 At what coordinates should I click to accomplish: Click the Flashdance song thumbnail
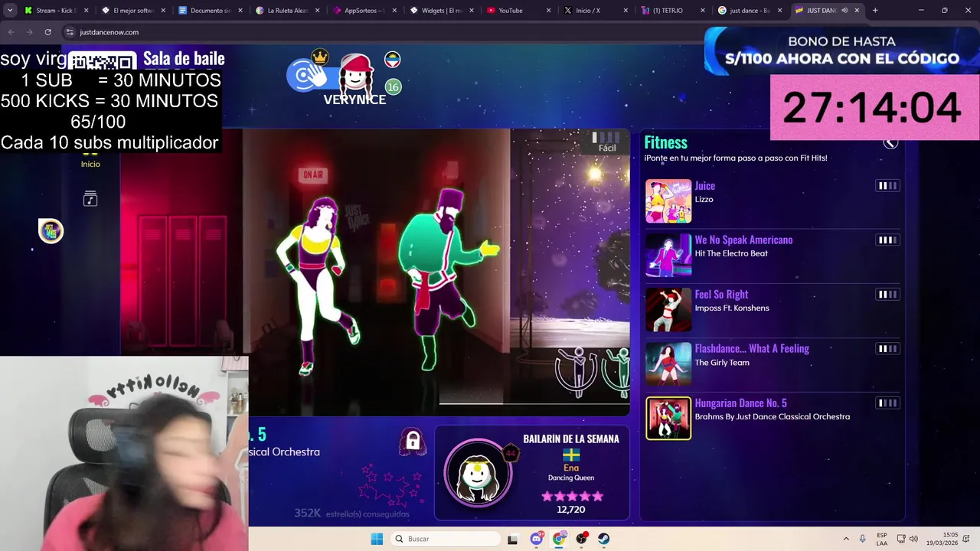pos(668,364)
